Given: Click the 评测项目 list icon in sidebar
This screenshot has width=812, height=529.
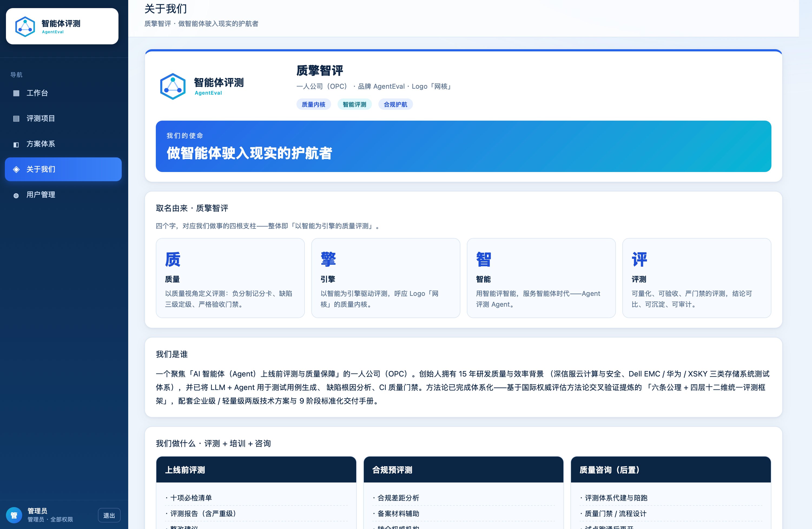Looking at the screenshot, I should point(16,119).
